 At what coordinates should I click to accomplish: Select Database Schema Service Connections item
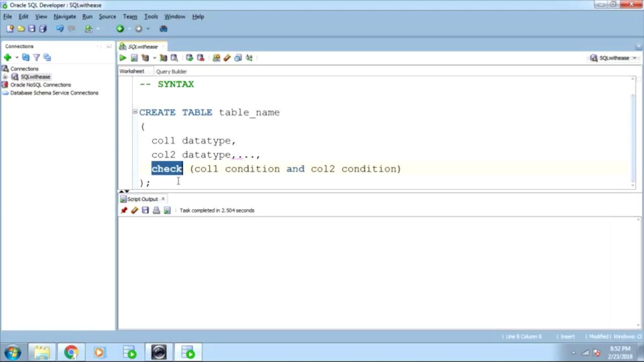pyautogui.click(x=54, y=93)
